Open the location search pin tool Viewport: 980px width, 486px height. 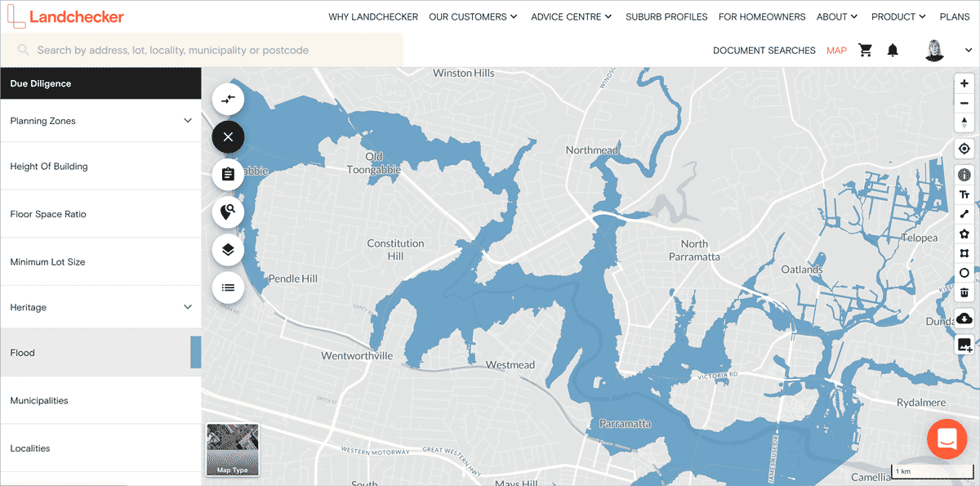[x=228, y=212]
